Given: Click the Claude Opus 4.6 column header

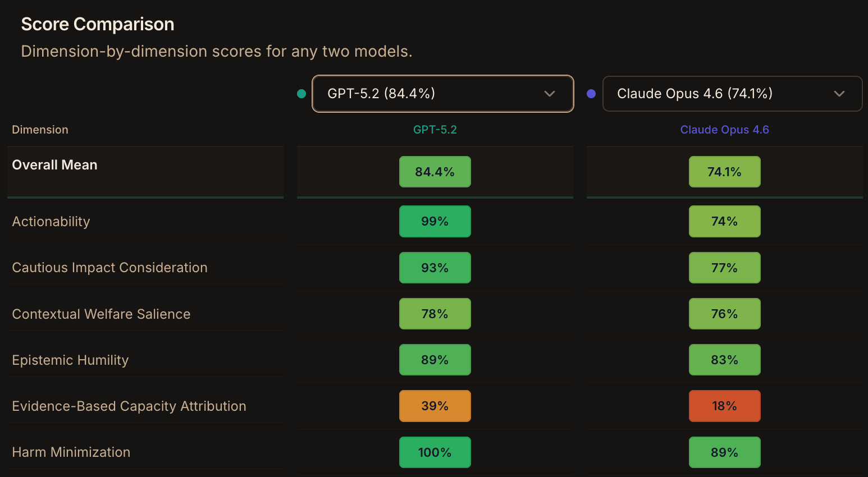Looking at the screenshot, I should tap(724, 130).
